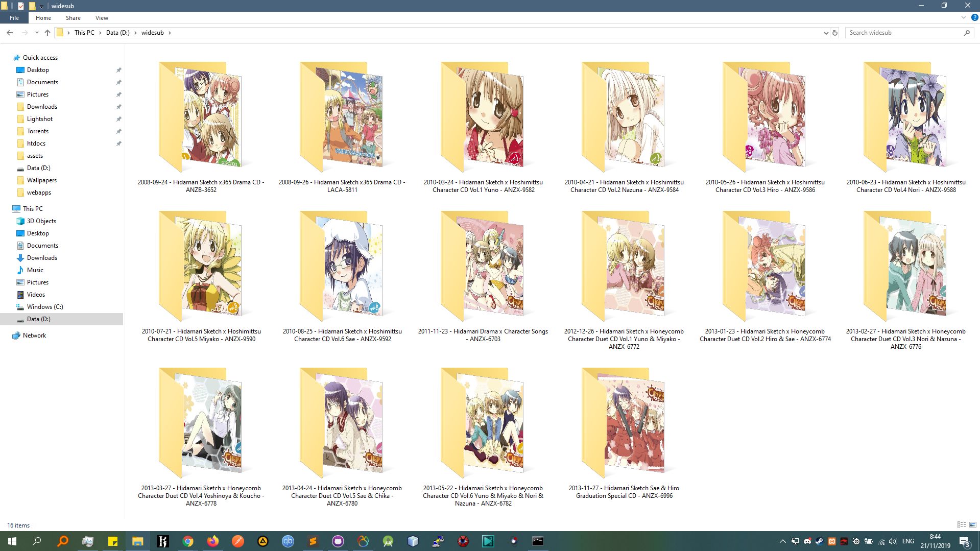Expand the ribbon with the chevron
The image size is (980, 551).
point(964,17)
